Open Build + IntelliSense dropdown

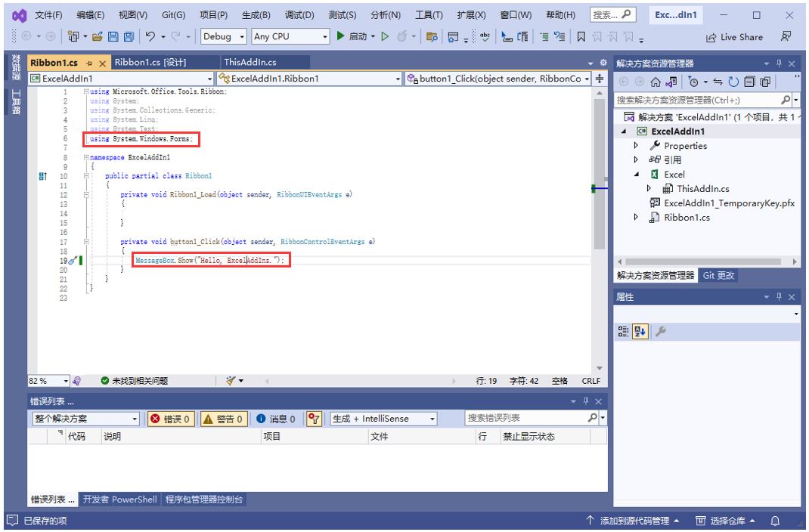coord(383,419)
